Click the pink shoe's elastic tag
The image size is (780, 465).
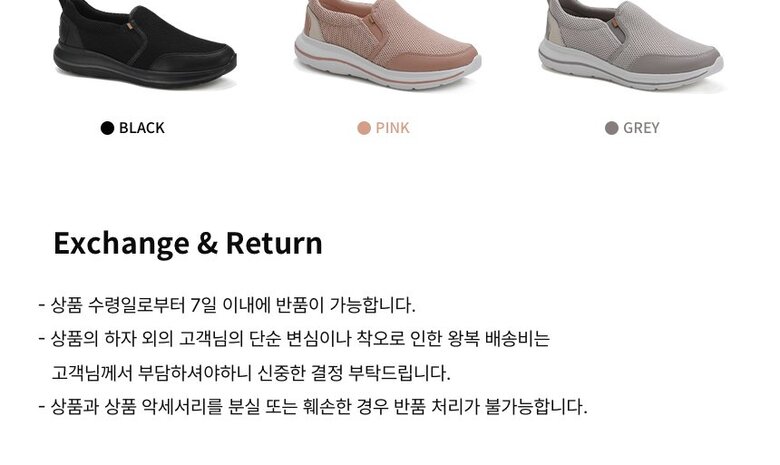click(372, 20)
